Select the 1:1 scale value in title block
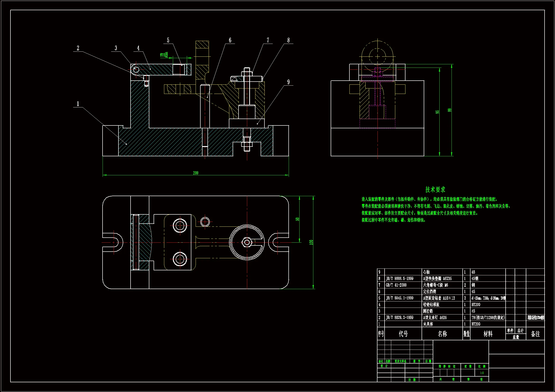The width and height of the screenshot is (555, 392). coord(482,373)
